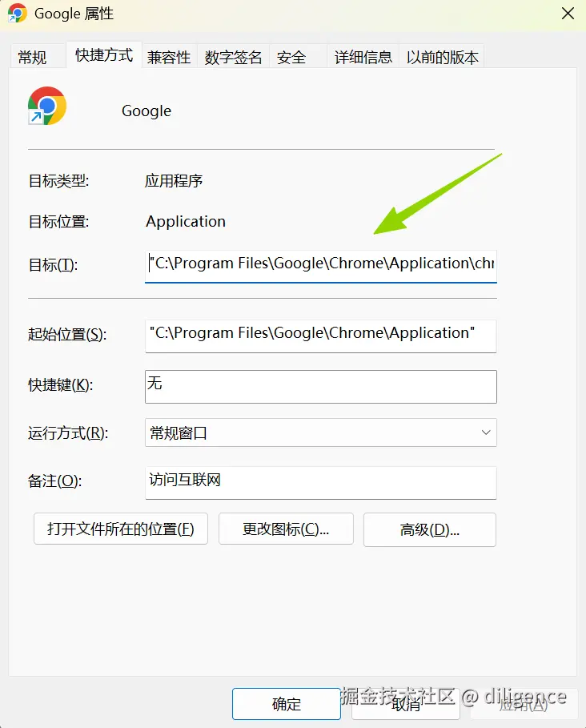
Task: Click the large Chrome shortcut icon
Action: point(47,106)
